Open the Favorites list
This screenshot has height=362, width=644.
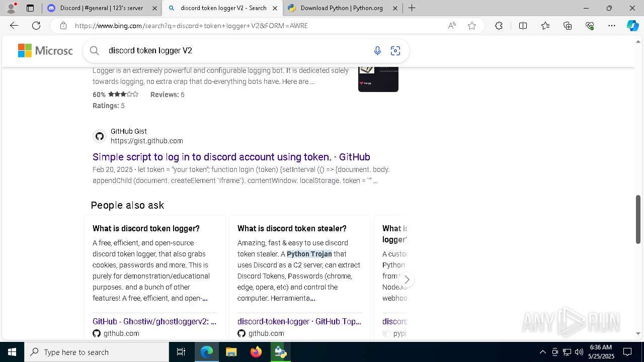coord(545,26)
